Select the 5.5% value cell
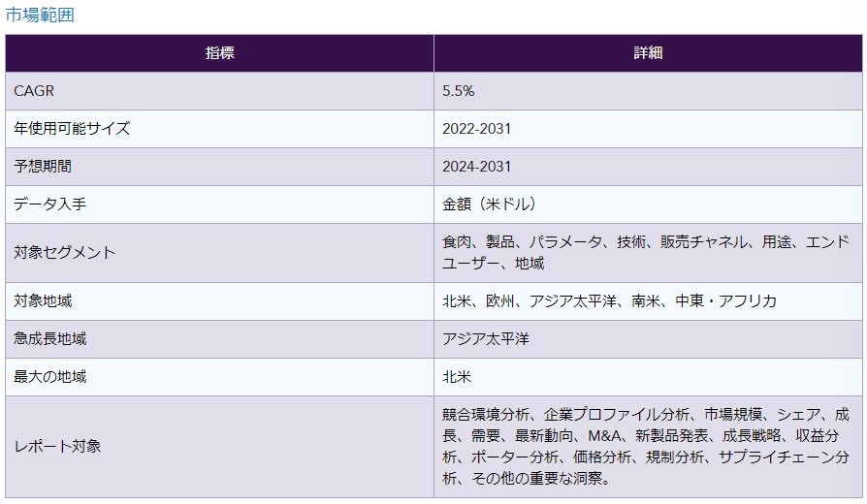This screenshot has width=867, height=504. (459, 91)
